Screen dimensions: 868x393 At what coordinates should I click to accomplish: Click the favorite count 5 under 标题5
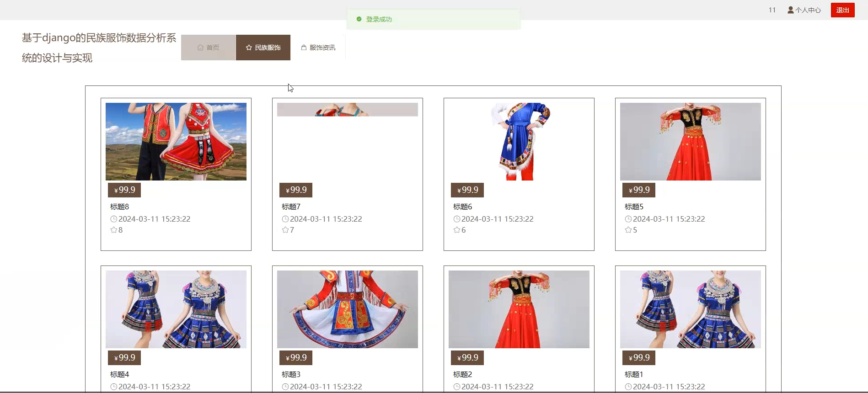pyautogui.click(x=635, y=230)
